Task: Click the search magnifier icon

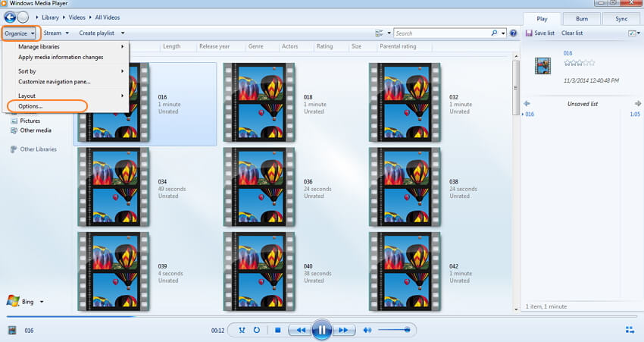Action: [x=494, y=33]
